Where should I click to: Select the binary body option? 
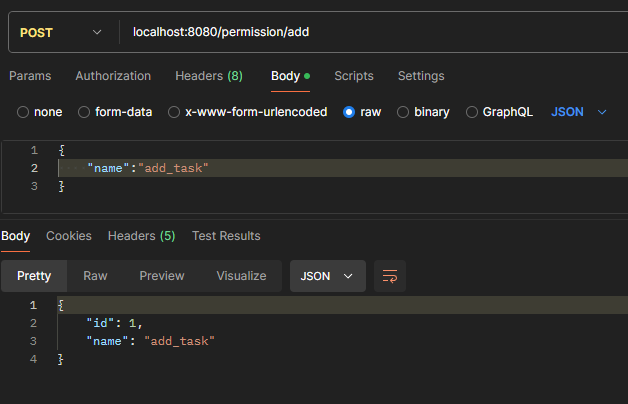click(x=403, y=112)
